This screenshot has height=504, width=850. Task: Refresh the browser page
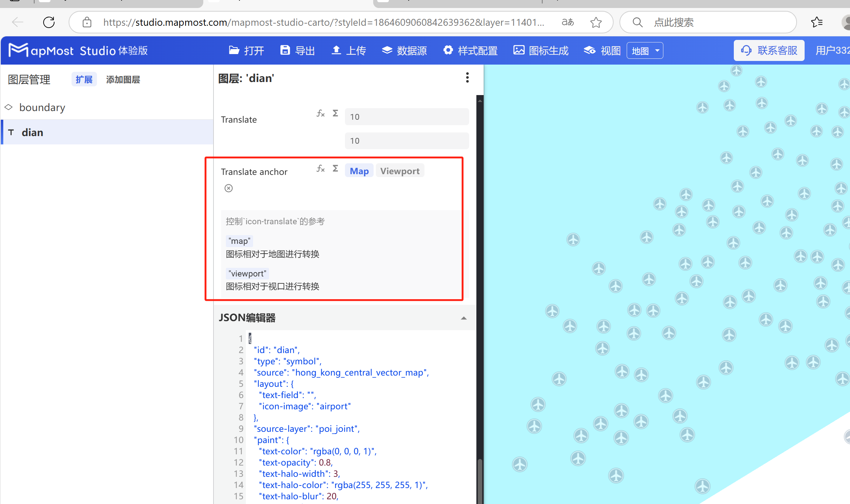pos(49,22)
